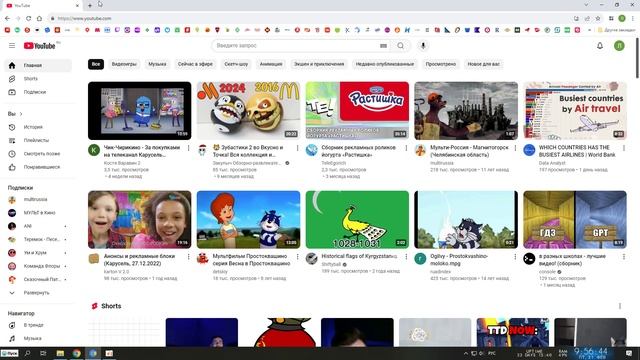Open the Data Analyst channel link
The height and width of the screenshot is (360, 640).
click(552, 163)
